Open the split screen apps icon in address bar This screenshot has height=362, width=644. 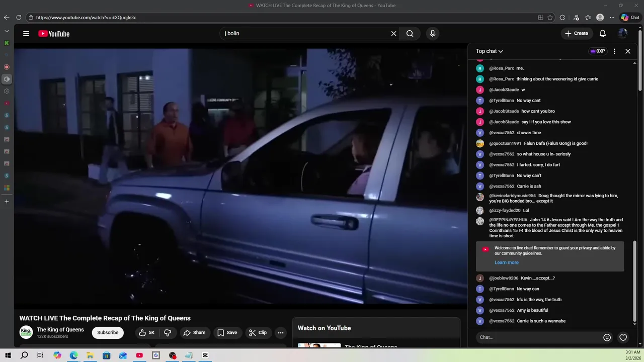point(540,18)
